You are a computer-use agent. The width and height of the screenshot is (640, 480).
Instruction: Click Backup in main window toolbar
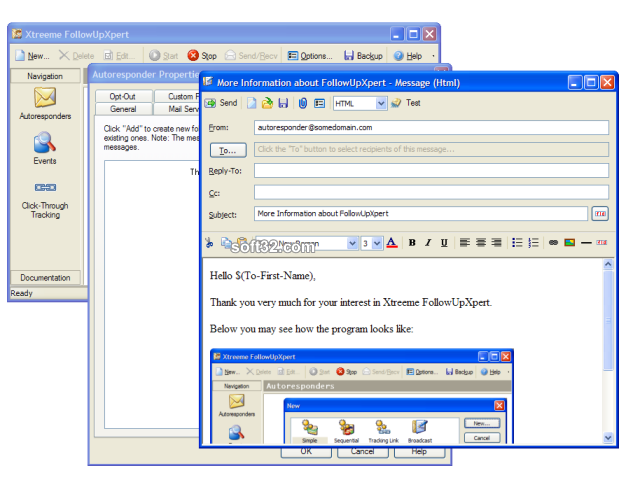[363, 56]
